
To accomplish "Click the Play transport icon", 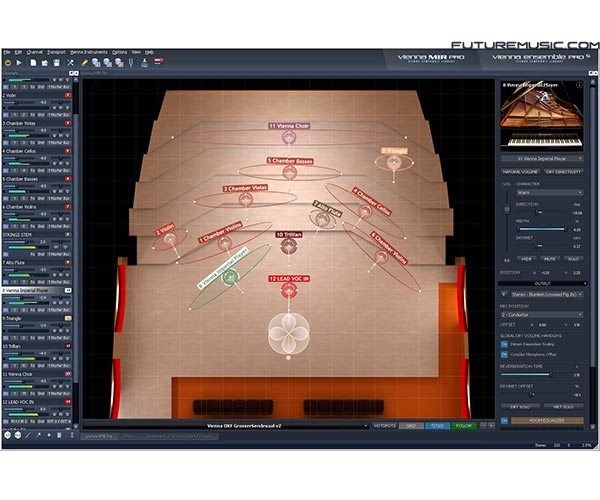I will [x=19, y=63].
